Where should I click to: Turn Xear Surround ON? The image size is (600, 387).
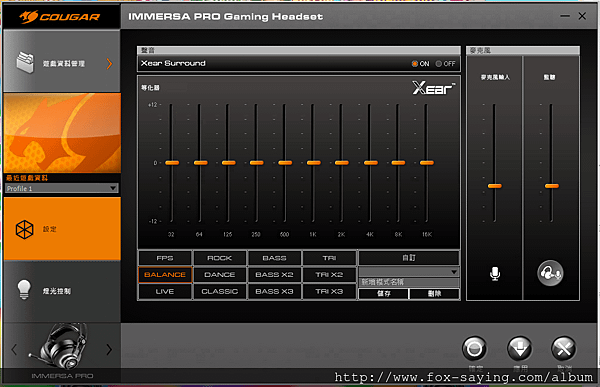point(414,64)
